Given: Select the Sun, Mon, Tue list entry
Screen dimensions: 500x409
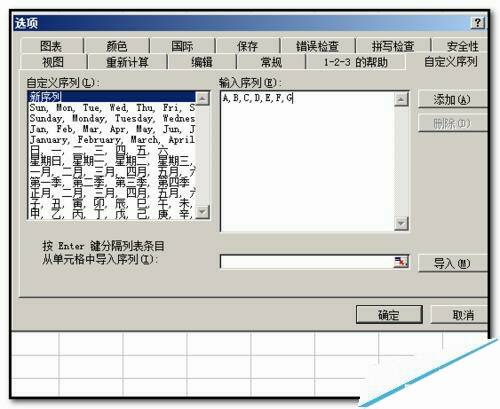Looking at the screenshot, I should click(112, 108).
